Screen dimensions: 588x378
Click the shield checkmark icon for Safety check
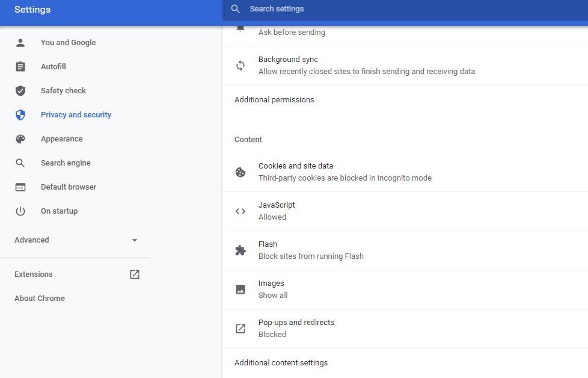tap(20, 90)
